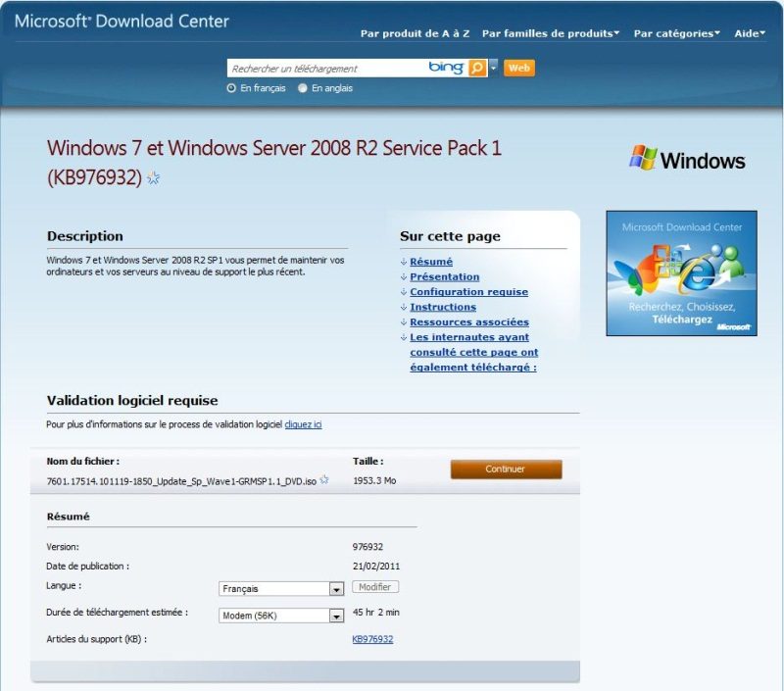Click the down-arrow icon beside Résumé
The height and width of the screenshot is (691, 784).
pos(404,262)
